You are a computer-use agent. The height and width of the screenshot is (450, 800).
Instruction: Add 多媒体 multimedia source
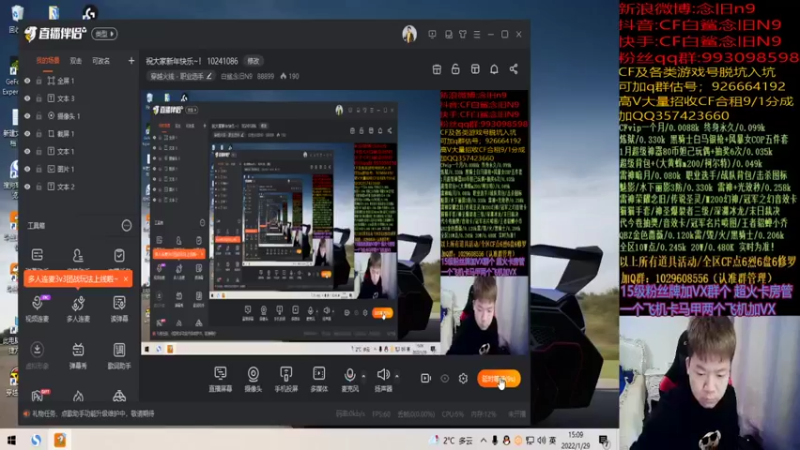(319, 379)
